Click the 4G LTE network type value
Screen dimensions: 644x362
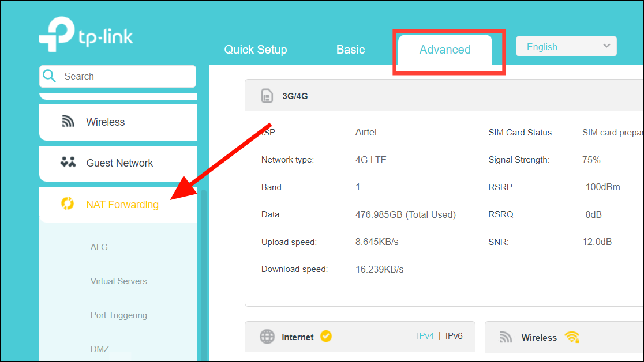(x=370, y=160)
